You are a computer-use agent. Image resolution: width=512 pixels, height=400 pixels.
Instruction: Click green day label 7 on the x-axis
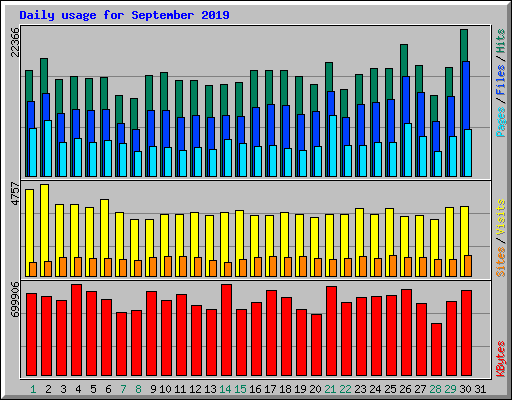123,389
